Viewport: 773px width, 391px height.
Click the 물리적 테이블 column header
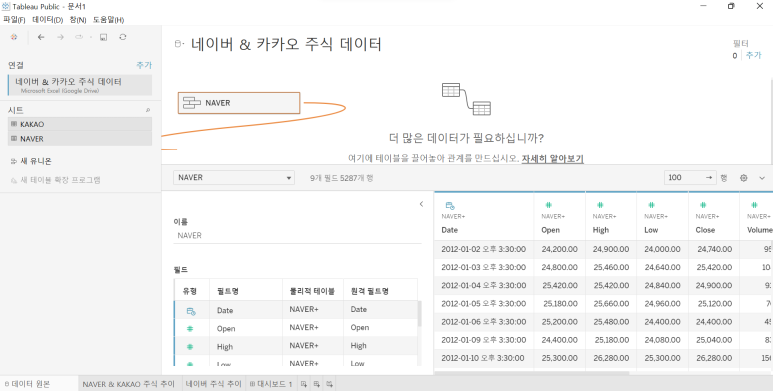coord(312,291)
